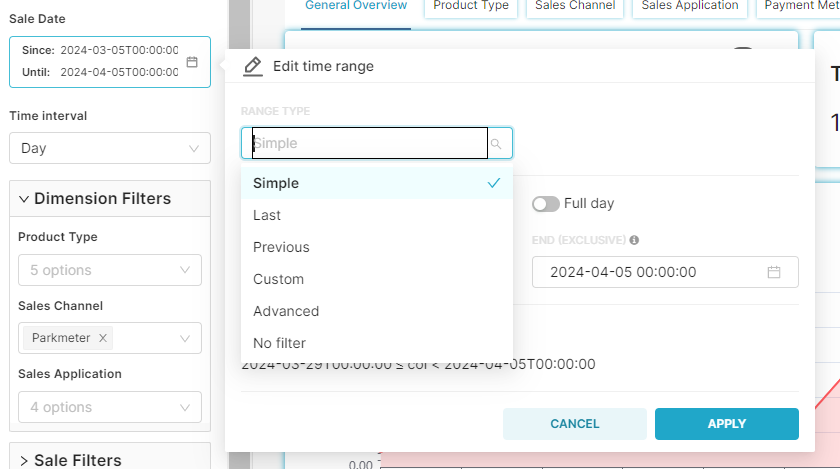
Task: Click the End date input 2024-04-05 00:00:00
Action: pyautogui.click(x=665, y=272)
